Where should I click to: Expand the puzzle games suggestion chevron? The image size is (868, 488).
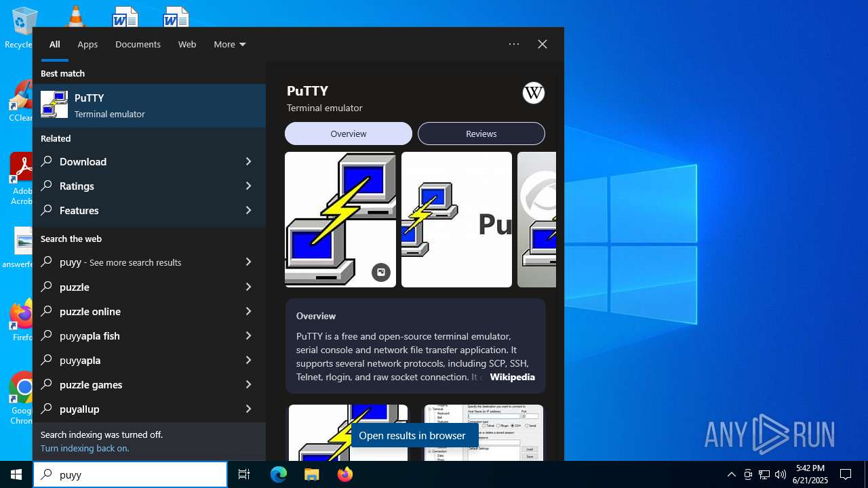pyautogui.click(x=248, y=384)
